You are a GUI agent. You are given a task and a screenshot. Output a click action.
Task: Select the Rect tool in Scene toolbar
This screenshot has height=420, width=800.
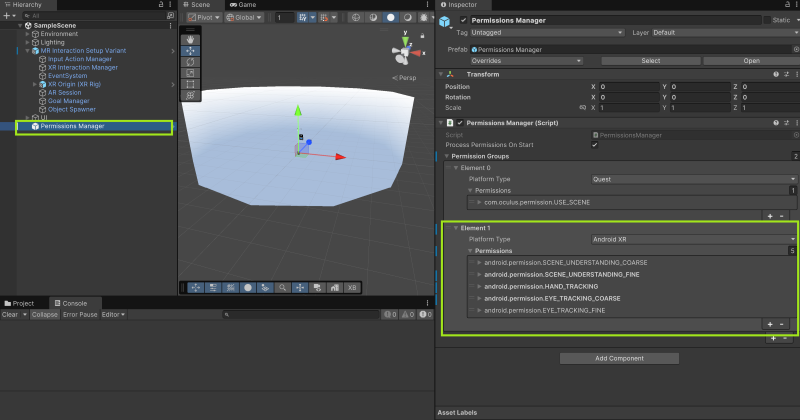[191, 84]
